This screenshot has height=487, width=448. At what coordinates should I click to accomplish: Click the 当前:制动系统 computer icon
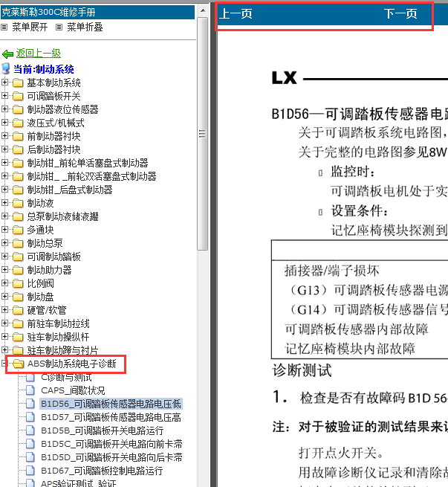[x=6, y=68]
